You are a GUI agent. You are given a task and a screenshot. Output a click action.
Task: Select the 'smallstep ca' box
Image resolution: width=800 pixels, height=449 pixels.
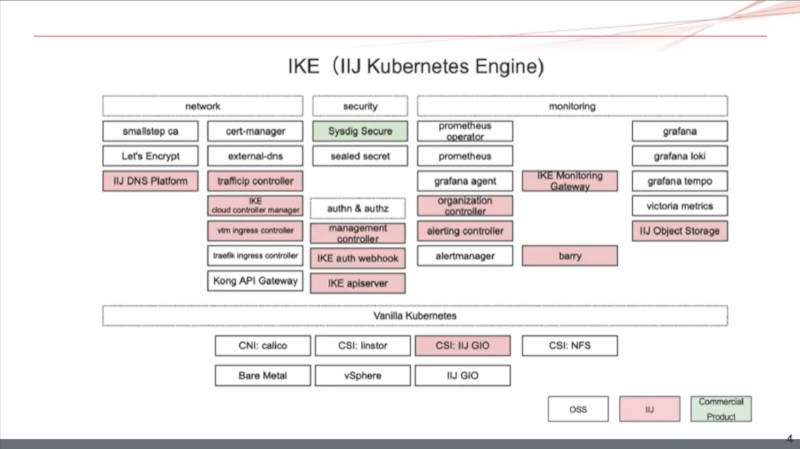(x=151, y=131)
